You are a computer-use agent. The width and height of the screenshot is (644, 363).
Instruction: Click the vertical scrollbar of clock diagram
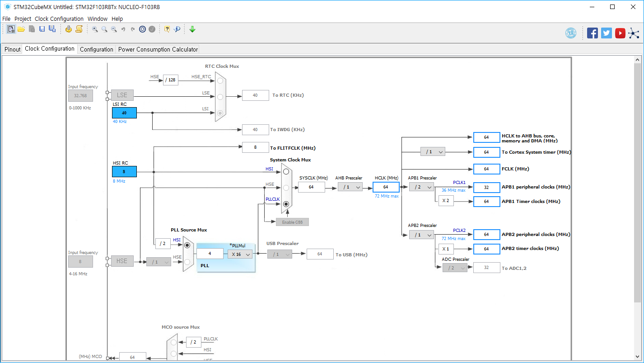point(637,181)
